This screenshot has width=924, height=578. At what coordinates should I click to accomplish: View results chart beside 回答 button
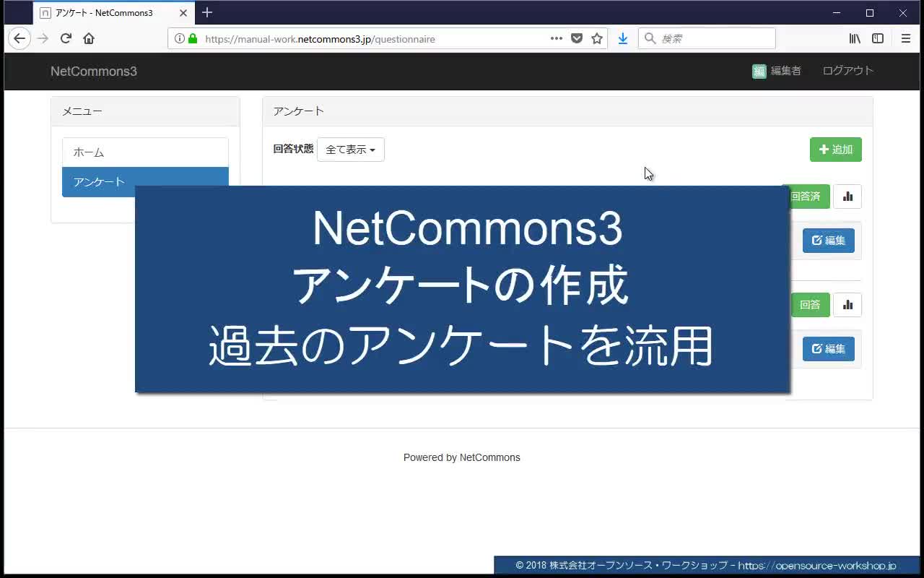pos(847,305)
